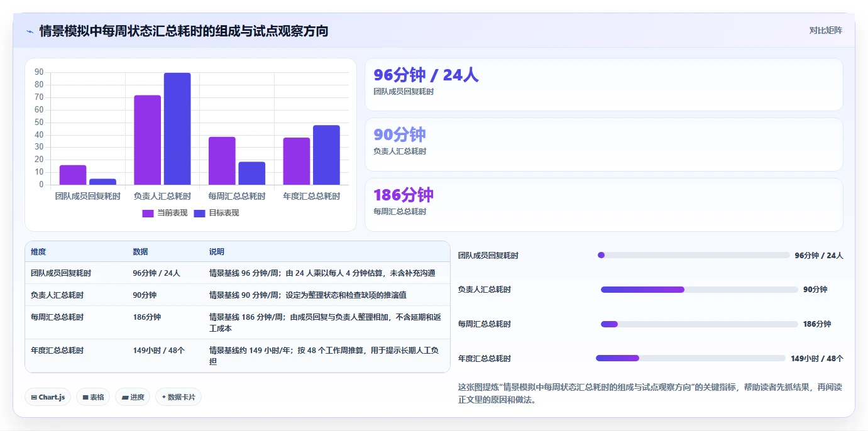This screenshot has height=431, width=868.
Task: Click the 年度汇总总耗时 progress bar
Action: coord(691,358)
